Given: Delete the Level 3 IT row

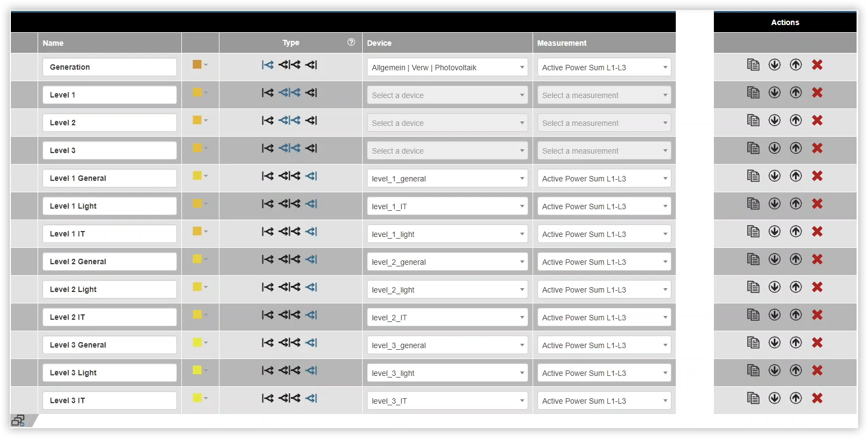Looking at the screenshot, I should click(x=817, y=398).
